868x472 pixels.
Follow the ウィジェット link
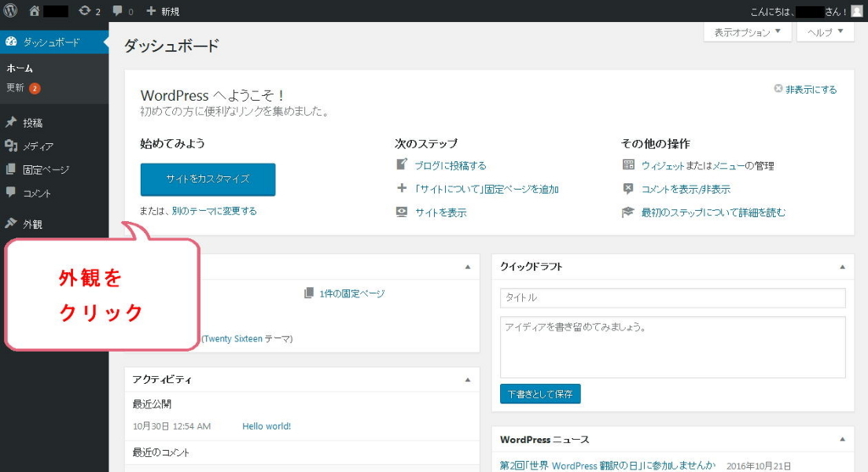click(663, 165)
